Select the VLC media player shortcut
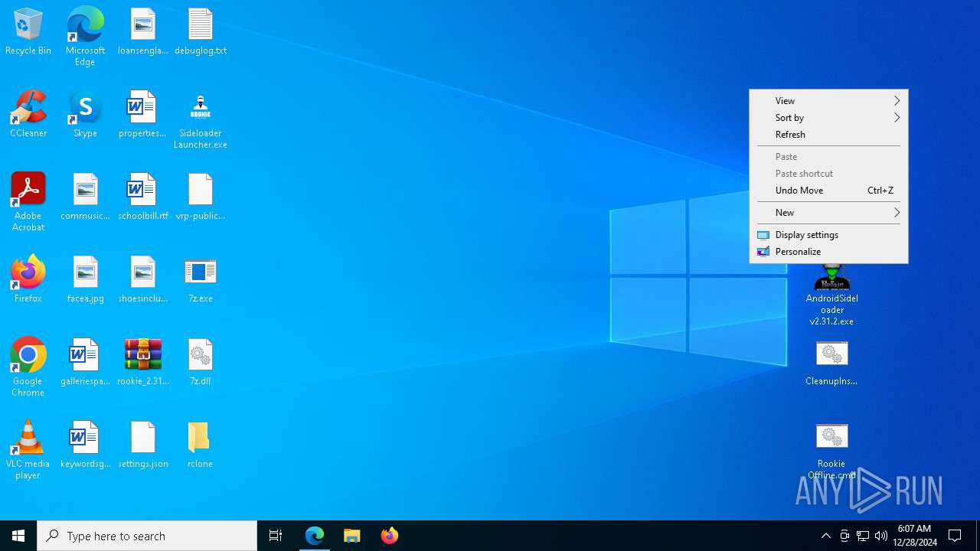Image resolution: width=980 pixels, height=551 pixels. [x=28, y=450]
